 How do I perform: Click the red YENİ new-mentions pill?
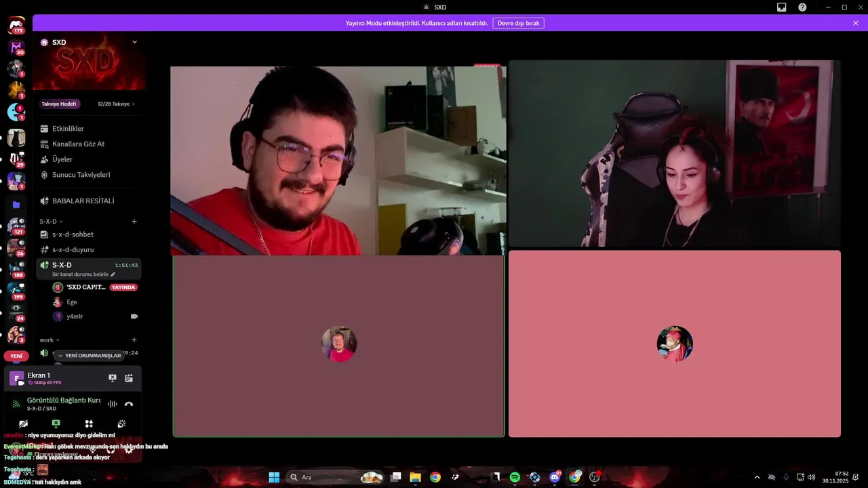click(16, 356)
